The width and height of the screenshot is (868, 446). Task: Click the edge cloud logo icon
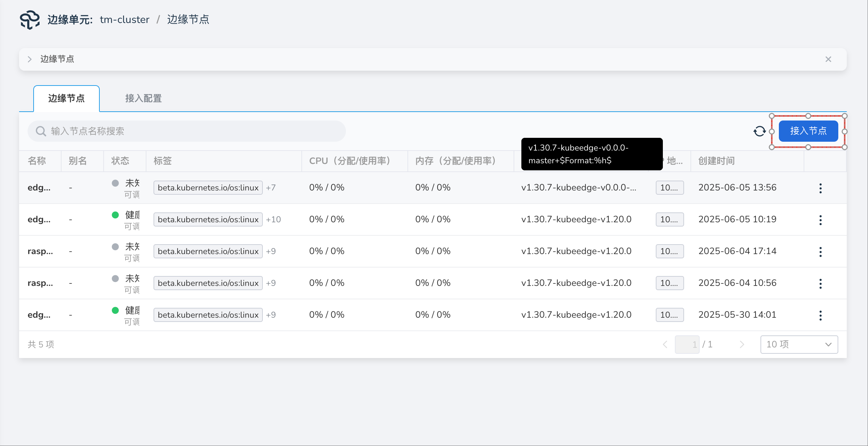tap(30, 20)
